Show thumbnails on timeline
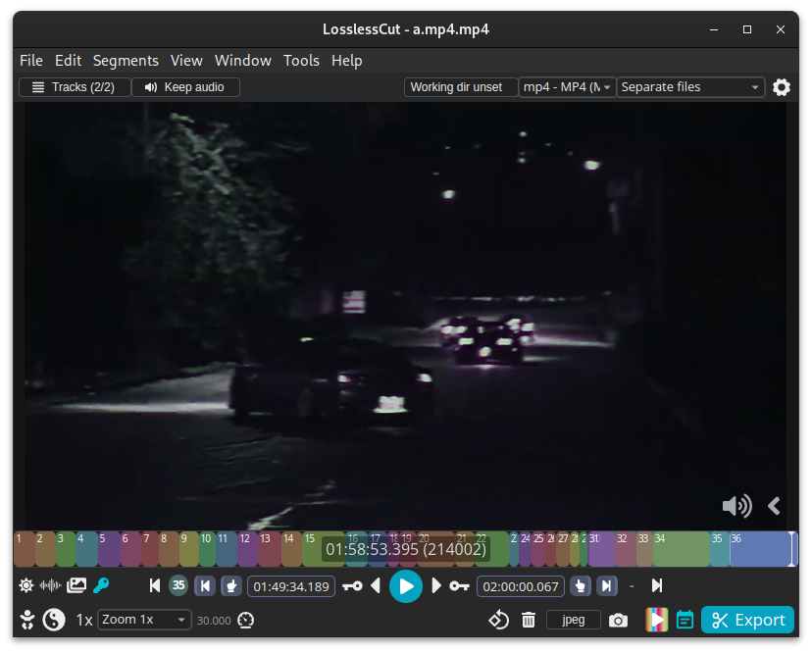Viewport: 812px width, 653px height. pyautogui.click(x=76, y=585)
